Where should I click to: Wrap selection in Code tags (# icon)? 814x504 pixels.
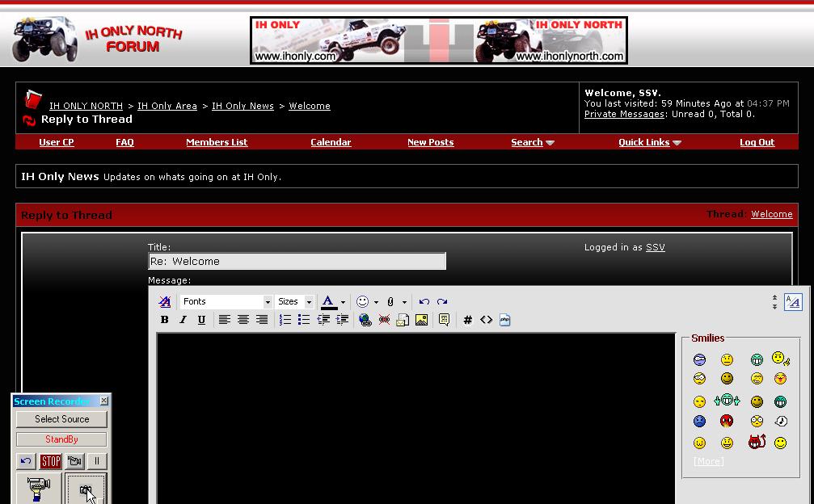click(467, 320)
